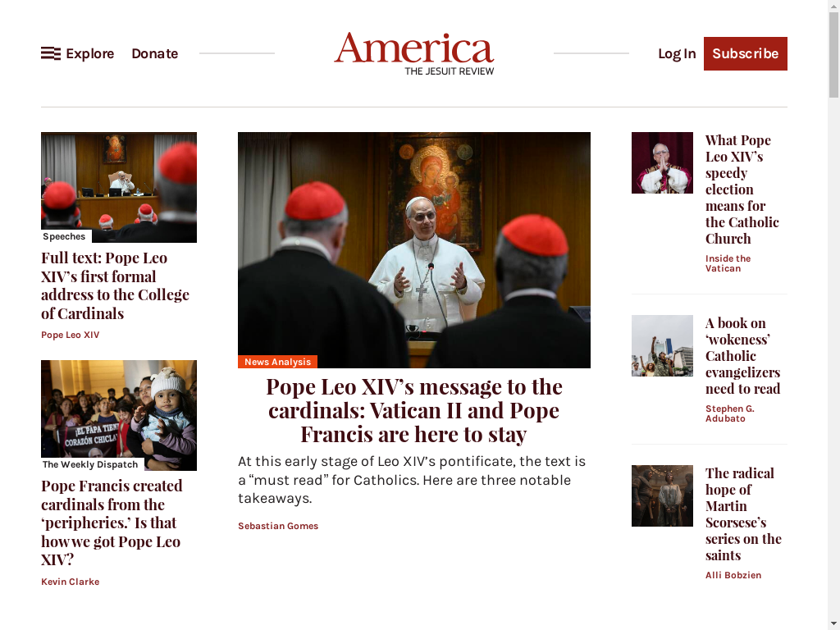Click the News Analysis orange tag
The width and height of the screenshot is (840, 630).
tap(277, 362)
